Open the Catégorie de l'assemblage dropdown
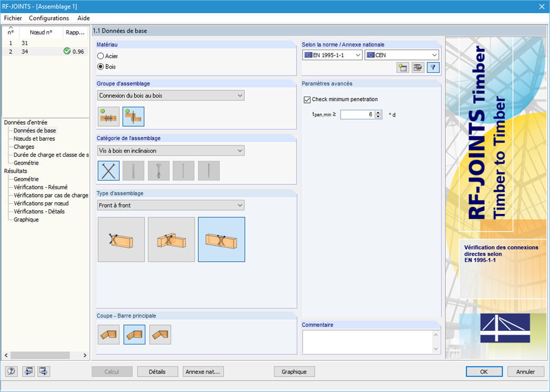Screen dimensions: 550x392 point(171,151)
